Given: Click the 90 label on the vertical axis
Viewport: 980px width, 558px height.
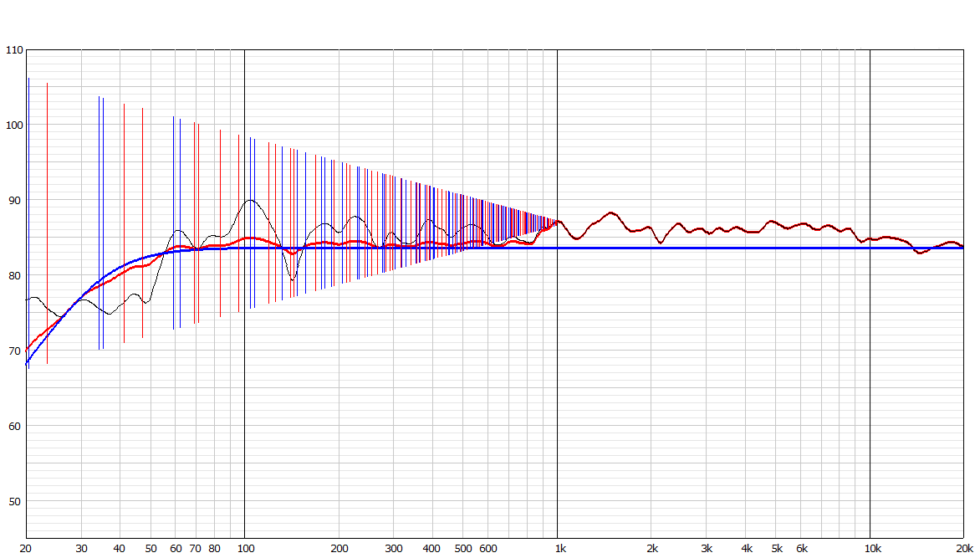Looking at the screenshot, I should pyautogui.click(x=13, y=201).
